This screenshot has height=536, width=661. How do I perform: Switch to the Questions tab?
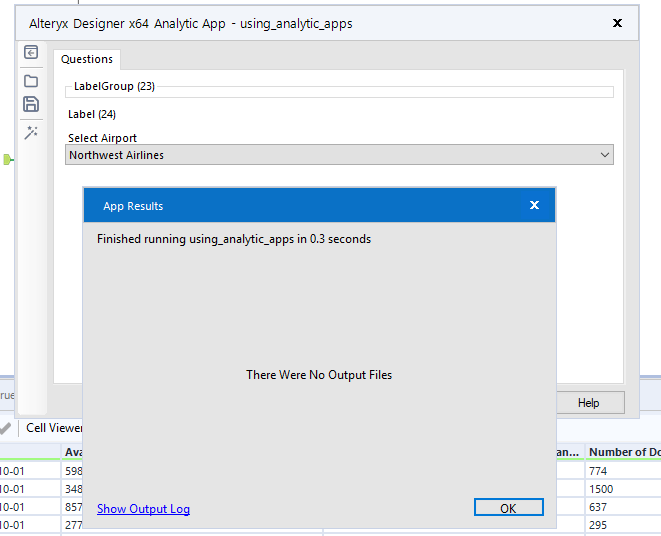click(87, 59)
